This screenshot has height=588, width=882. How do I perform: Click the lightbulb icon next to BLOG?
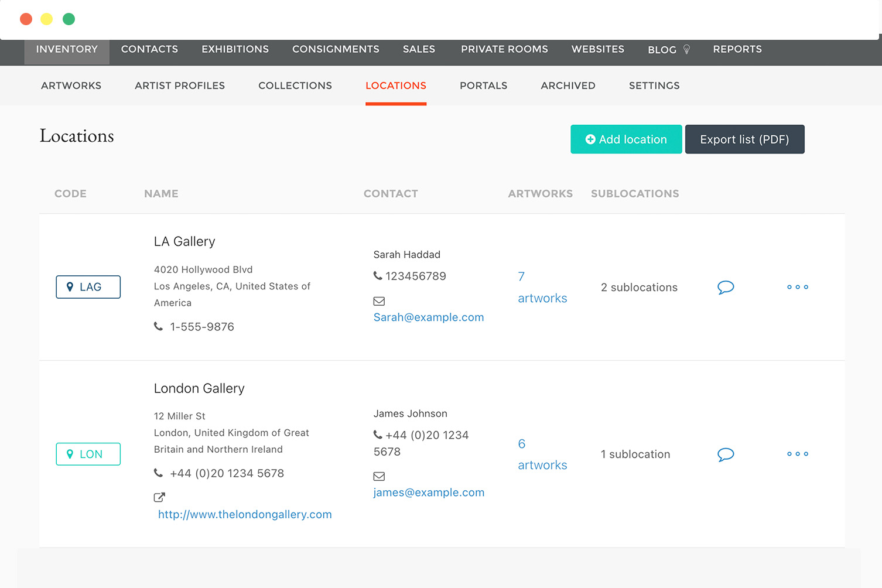coord(686,49)
